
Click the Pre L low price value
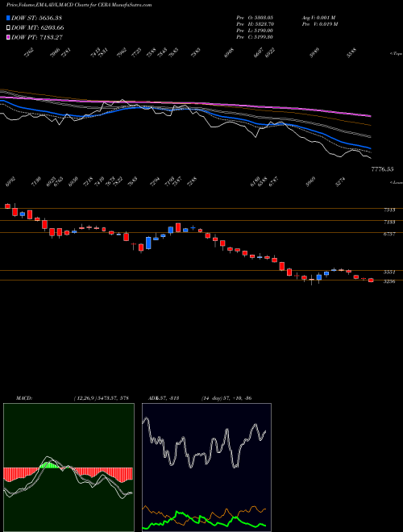pyautogui.click(x=255, y=31)
